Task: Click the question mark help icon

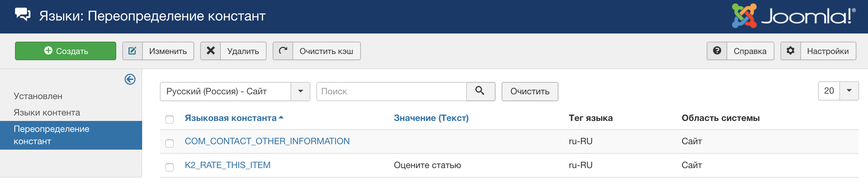Action: pyautogui.click(x=717, y=51)
